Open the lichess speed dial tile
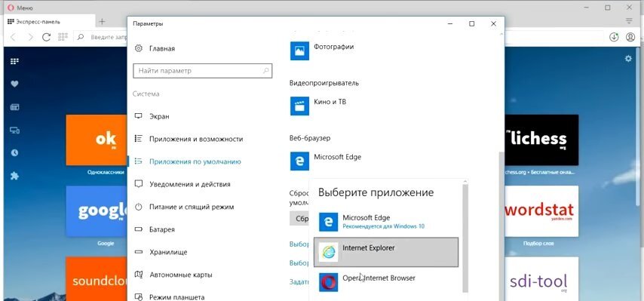The height and width of the screenshot is (301, 644). click(x=541, y=140)
